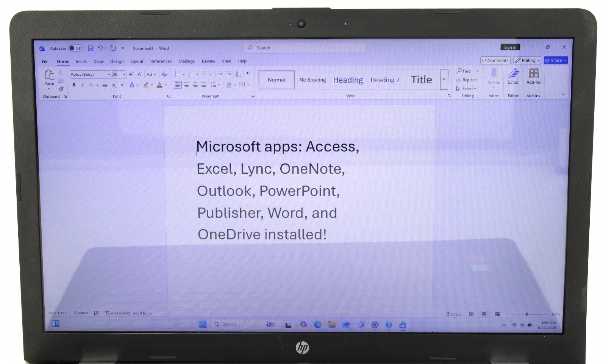Toggle Subscript formatting
This screenshot has height=364, width=606.
(114, 85)
